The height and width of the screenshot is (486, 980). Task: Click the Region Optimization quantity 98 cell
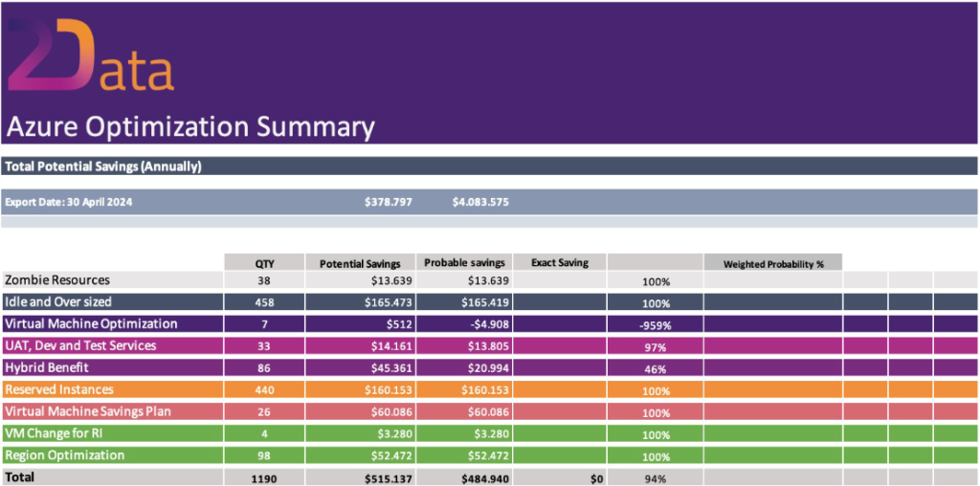point(264,455)
